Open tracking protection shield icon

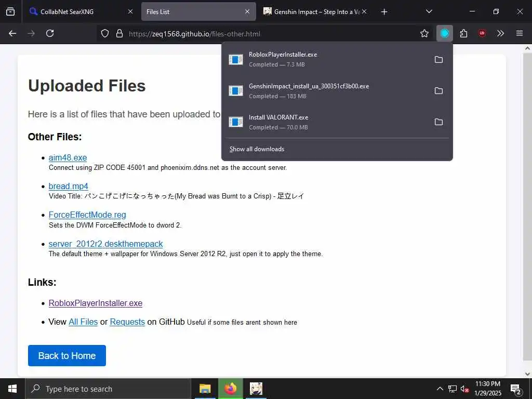105,33
